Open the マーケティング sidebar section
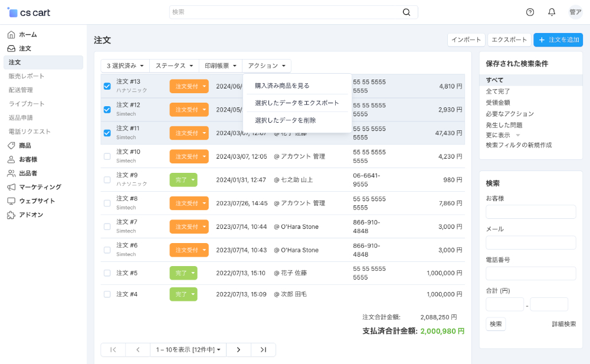 pyautogui.click(x=40, y=187)
